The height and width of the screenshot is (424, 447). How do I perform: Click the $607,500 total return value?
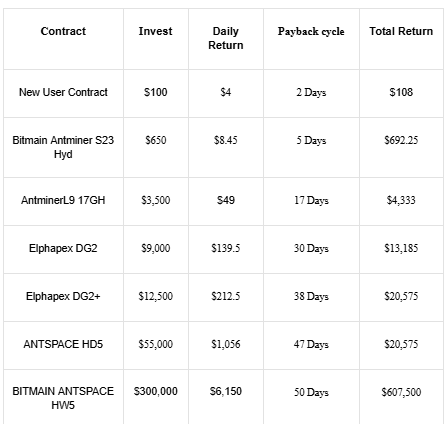[401, 392]
